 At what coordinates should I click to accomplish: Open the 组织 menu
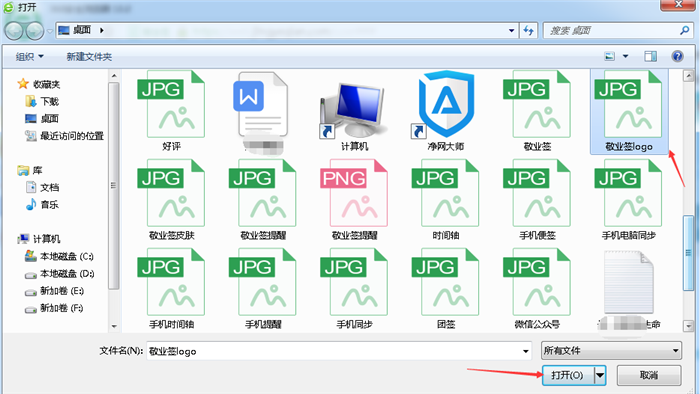point(29,57)
